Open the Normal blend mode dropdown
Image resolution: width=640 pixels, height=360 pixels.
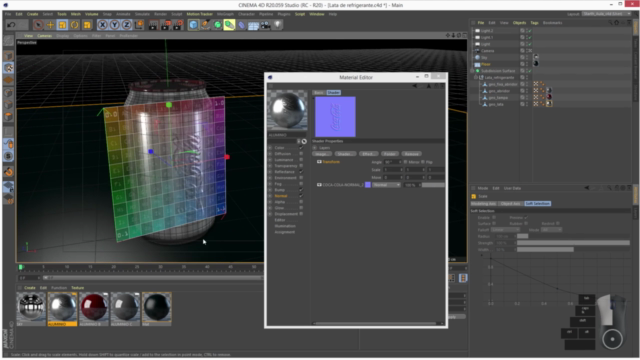[x=387, y=185]
